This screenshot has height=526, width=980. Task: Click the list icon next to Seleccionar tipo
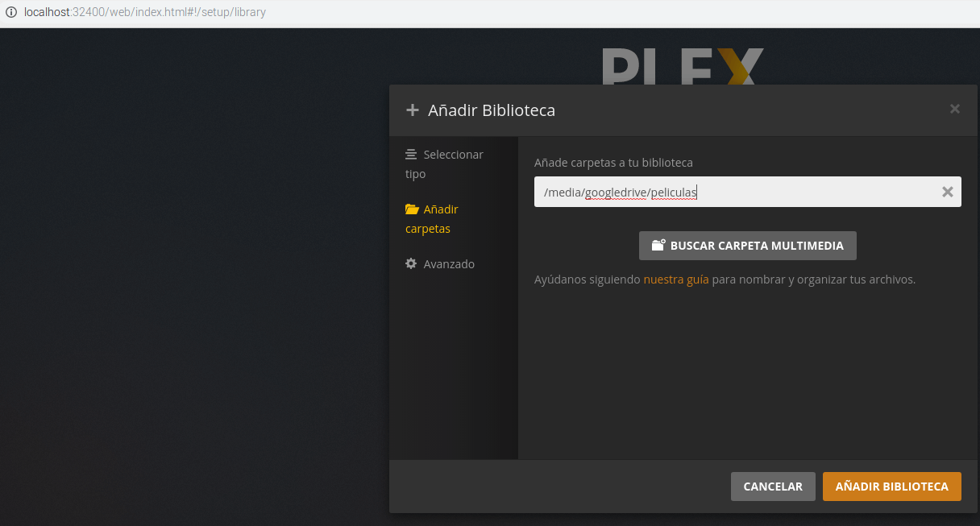(x=411, y=155)
